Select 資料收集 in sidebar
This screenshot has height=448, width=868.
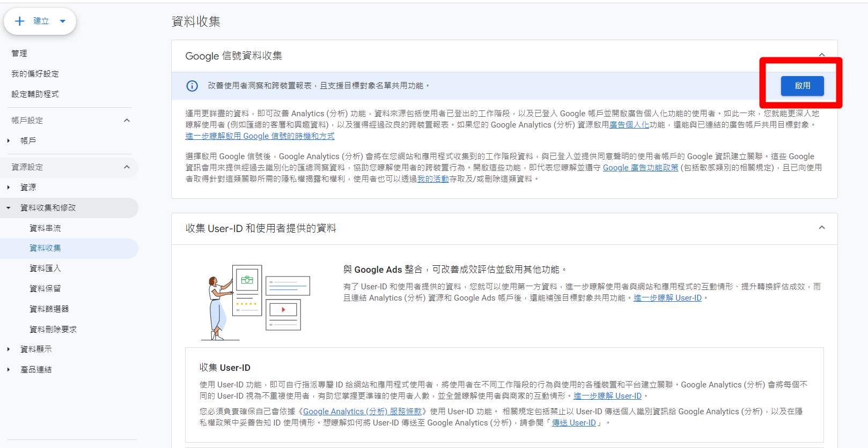point(45,248)
